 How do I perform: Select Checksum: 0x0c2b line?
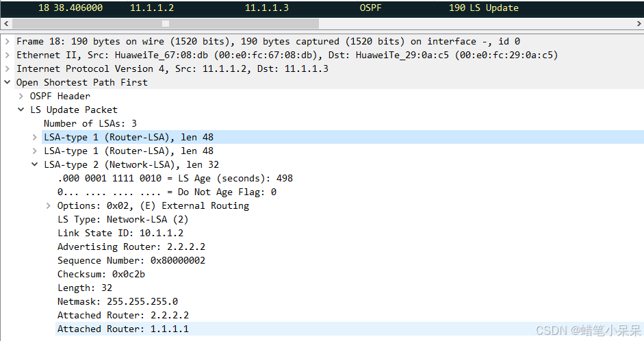pyautogui.click(x=101, y=274)
